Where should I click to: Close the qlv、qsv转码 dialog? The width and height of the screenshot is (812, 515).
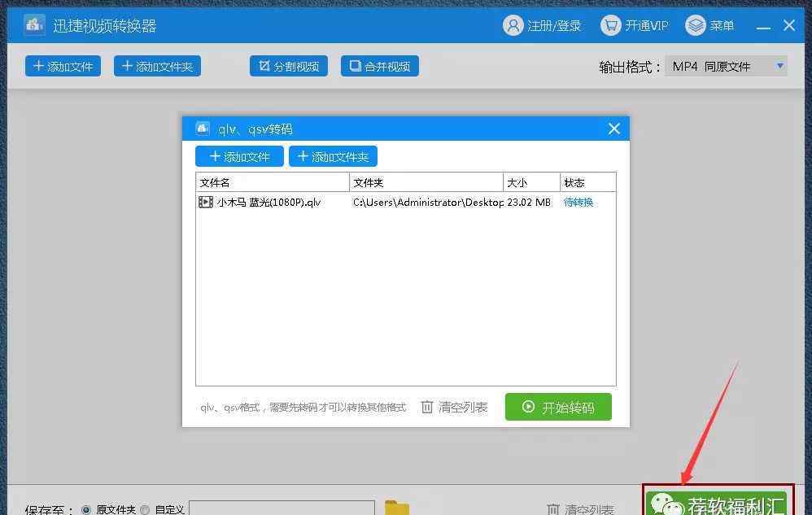click(x=614, y=129)
